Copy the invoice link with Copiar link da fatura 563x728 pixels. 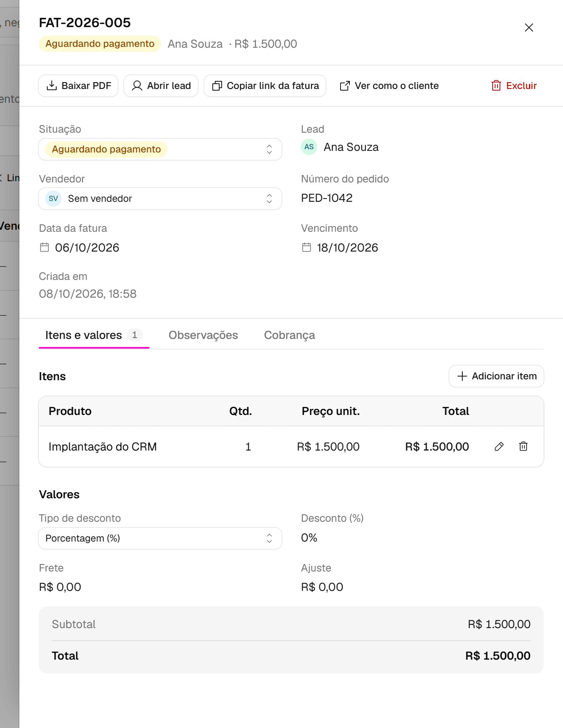coord(265,86)
